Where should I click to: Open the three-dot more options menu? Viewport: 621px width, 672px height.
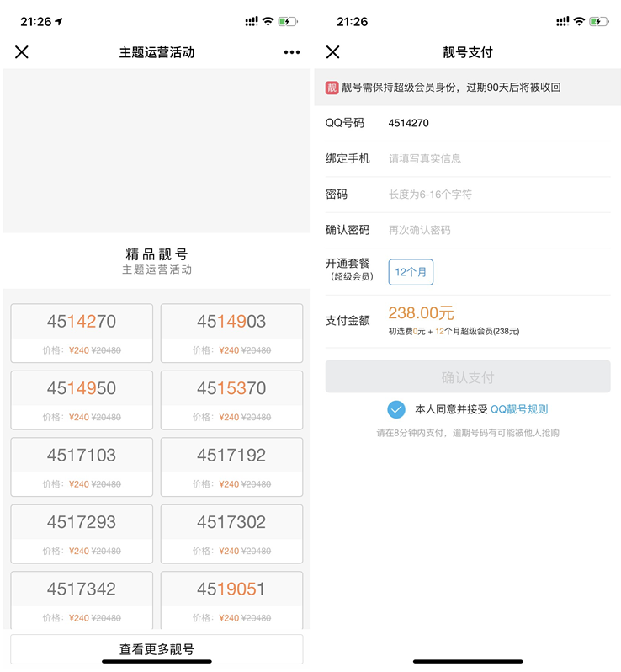point(292,52)
